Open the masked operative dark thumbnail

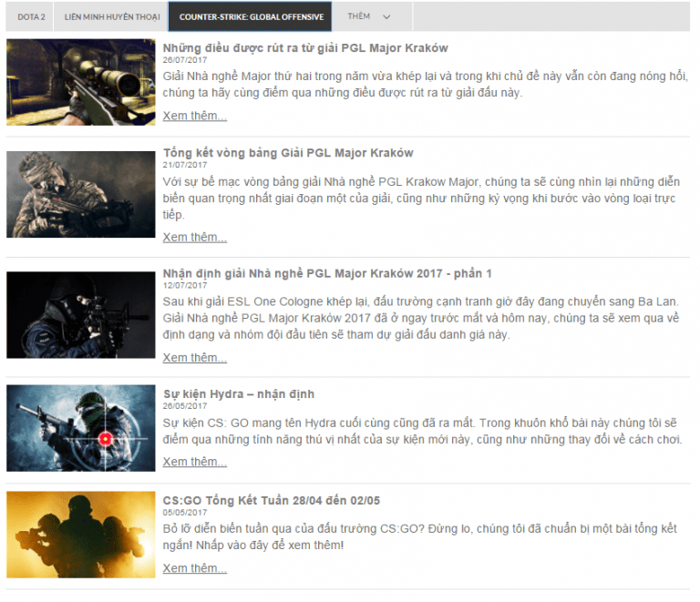point(81,315)
